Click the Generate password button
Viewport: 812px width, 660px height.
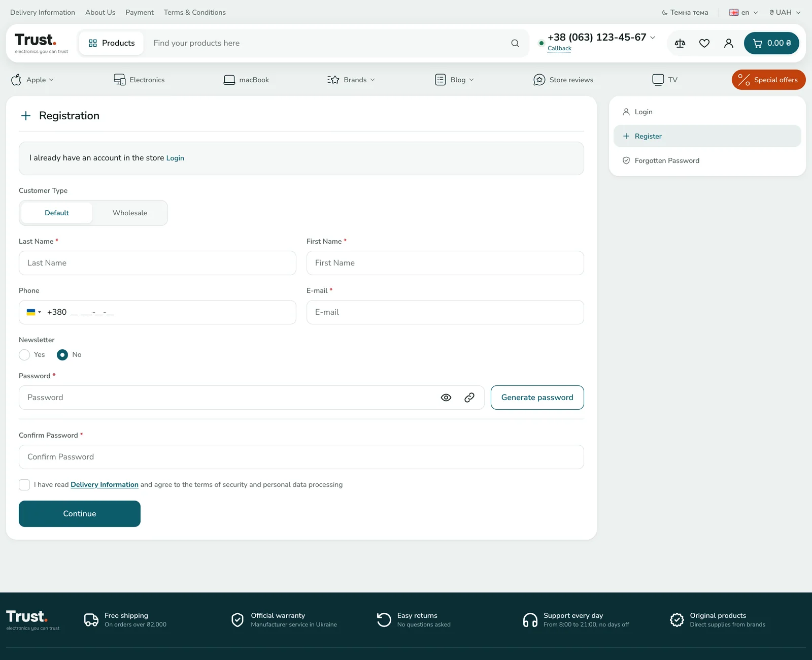(537, 398)
